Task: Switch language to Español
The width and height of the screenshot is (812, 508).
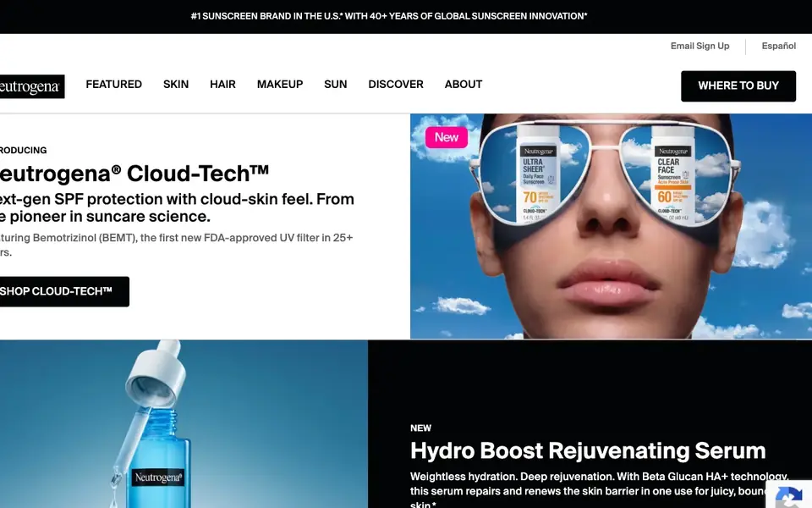Action: pyautogui.click(x=778, y=46)
